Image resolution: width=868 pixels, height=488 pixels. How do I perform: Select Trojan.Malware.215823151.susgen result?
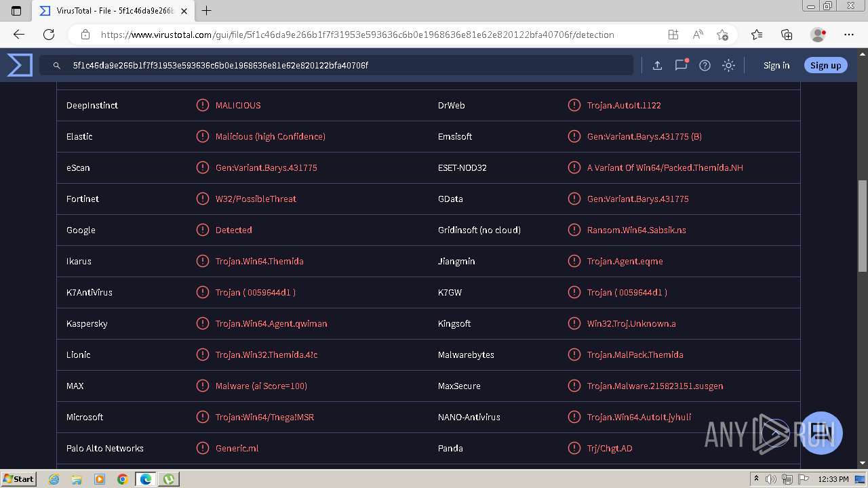click(x=655, y=386)
